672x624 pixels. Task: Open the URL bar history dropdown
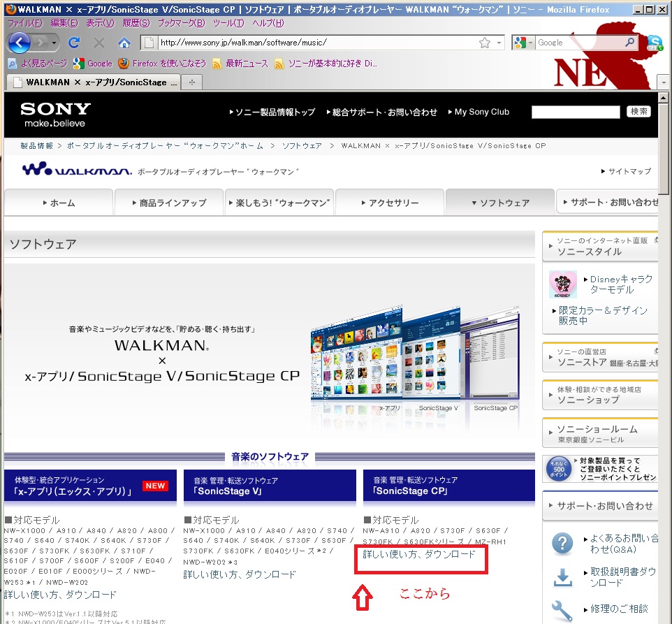pyautogui.click(x=499, y=43)
